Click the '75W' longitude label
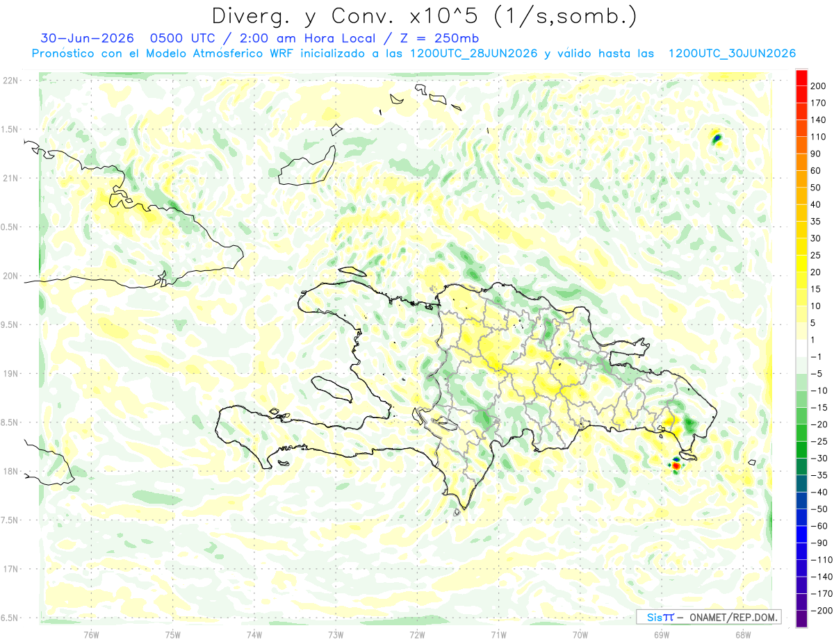 coord(172,635)
